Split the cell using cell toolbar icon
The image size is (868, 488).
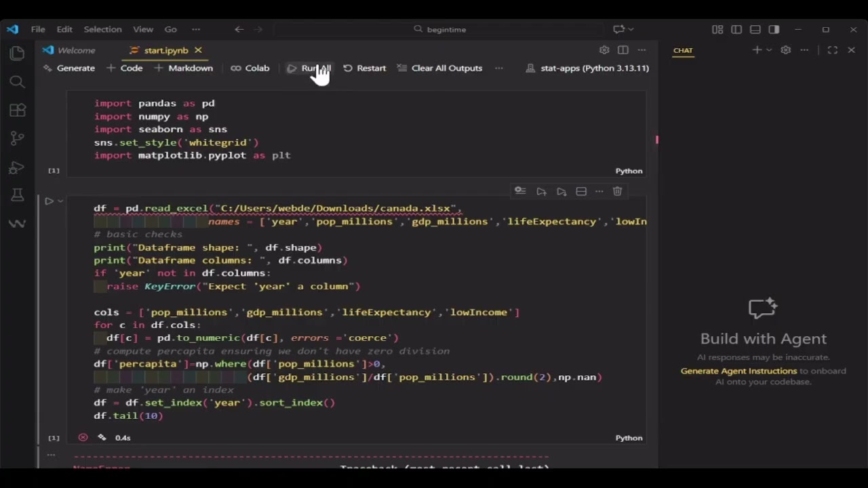(581, 192)
